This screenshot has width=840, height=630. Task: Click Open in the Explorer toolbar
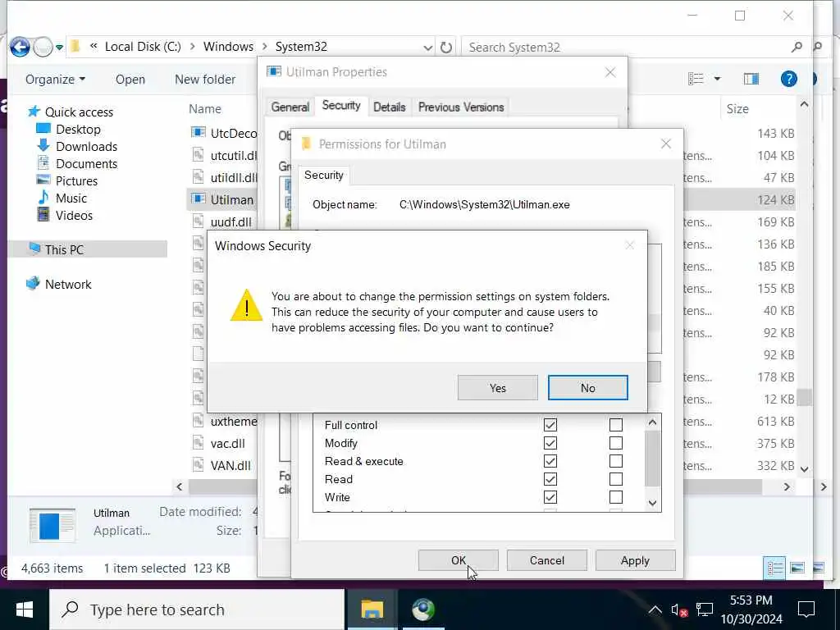(130, 80)
